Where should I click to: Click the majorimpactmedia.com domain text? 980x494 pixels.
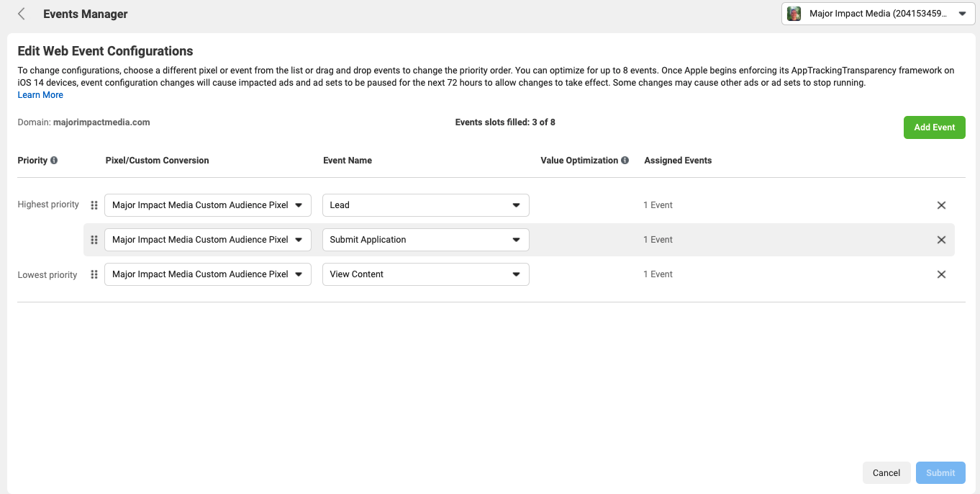click(x=101, y=122)
